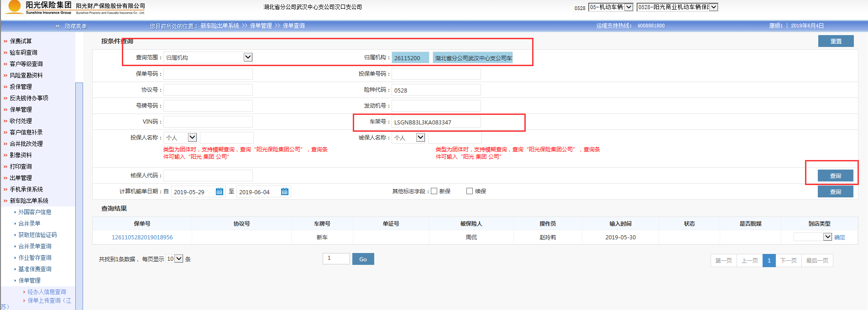The image size is (868, 310).
Task: Focus the 投保单号码 input field
Action: [x=436, y=73]
